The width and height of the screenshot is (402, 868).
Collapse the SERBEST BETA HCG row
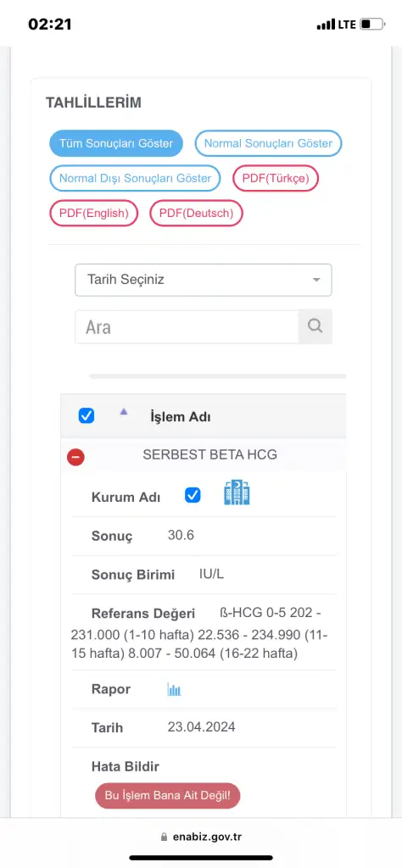(x=75, y=457)
